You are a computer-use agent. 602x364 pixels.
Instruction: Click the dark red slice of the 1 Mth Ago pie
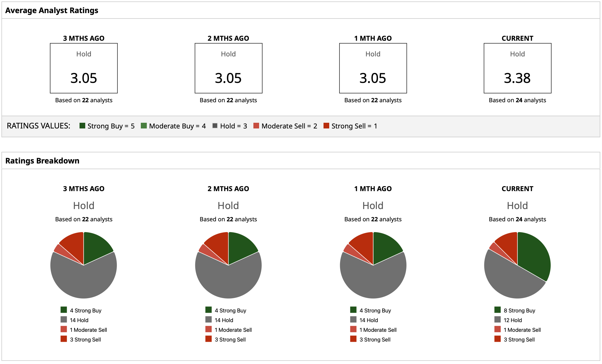coord(363,245)
